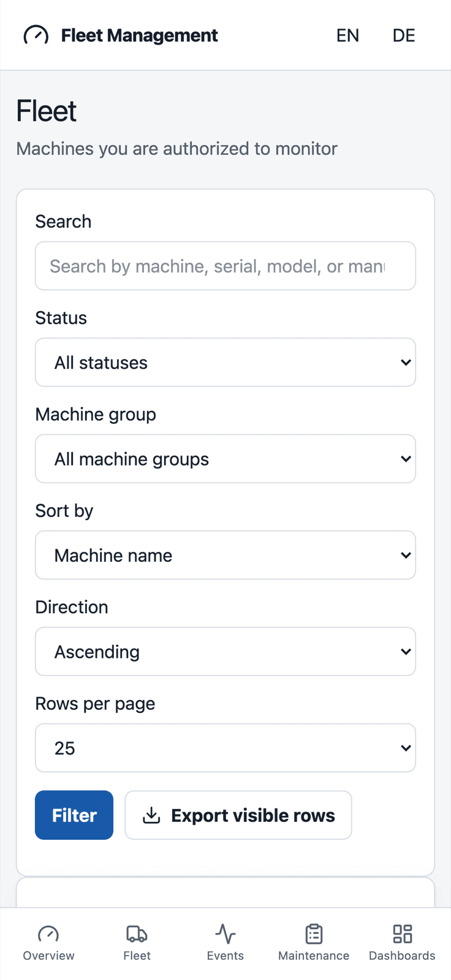
Task: Click the Machine group label
Action: [96, 415]
